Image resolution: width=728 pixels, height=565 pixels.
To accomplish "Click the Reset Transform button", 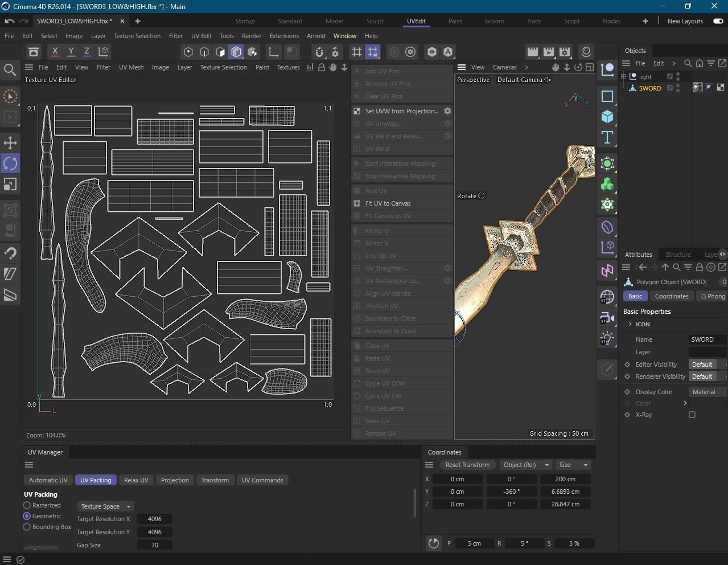I will [x=467, y=465].
